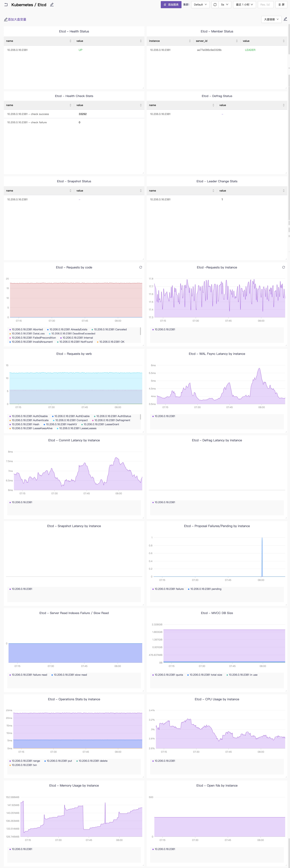
Task: Sort Health Check Stats by value column
Action: (x=141, y=105)
